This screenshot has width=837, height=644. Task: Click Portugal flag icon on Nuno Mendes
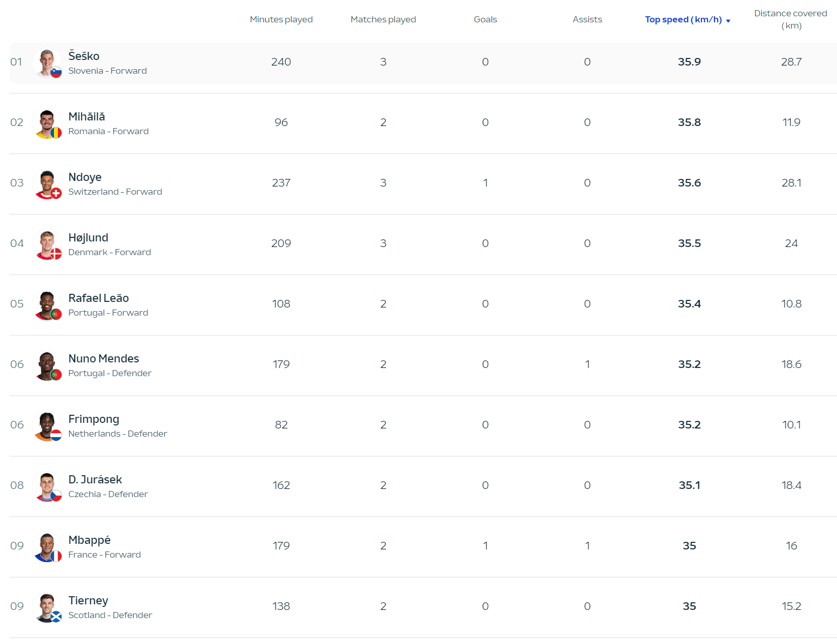(56, 375)
